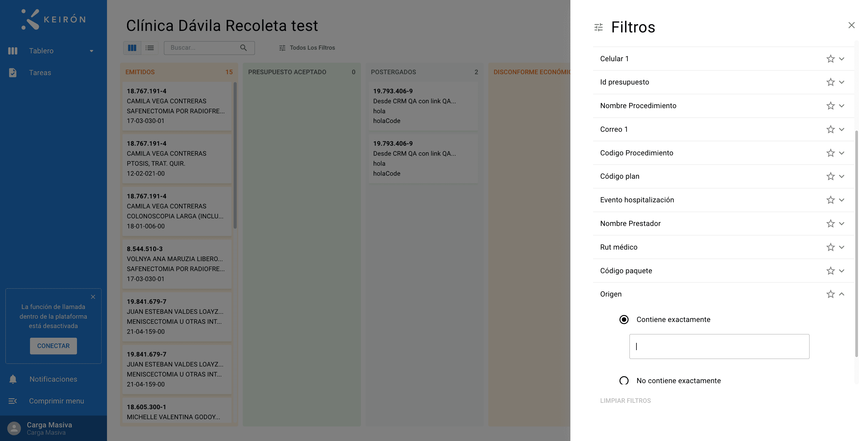This screenshot has width=868, height=441.
Task: Open Tareas in the sidebar
Action: click(40, 72)
